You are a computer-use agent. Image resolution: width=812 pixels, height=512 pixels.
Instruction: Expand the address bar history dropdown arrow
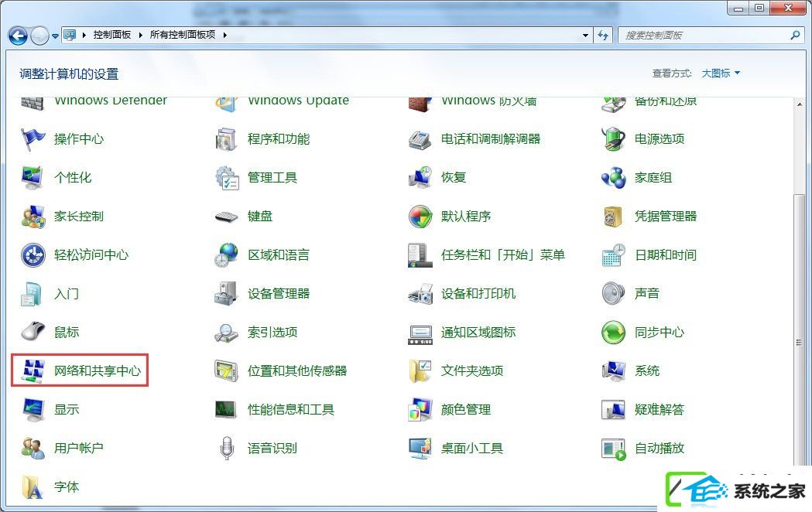[x=585, y=35]
